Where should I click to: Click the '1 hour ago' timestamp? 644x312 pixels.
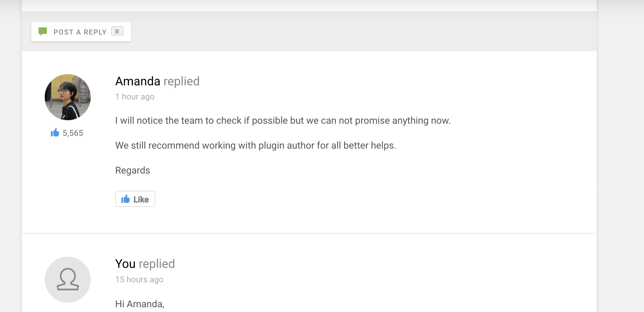(x=135, y=97)
